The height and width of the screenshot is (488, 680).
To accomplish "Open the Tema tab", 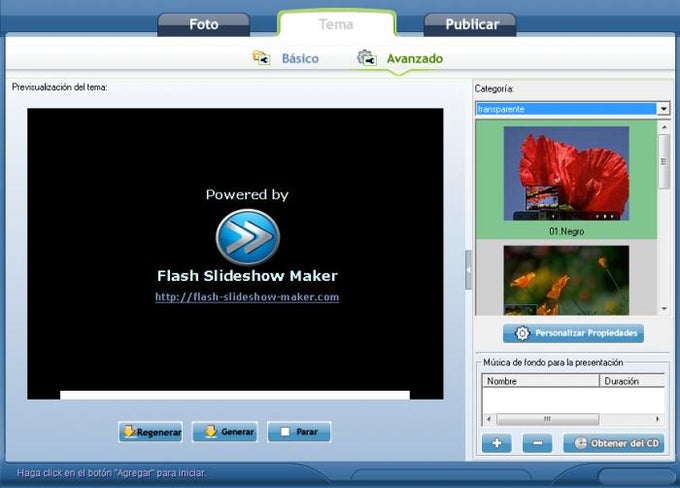I will (x=336, y=24).
